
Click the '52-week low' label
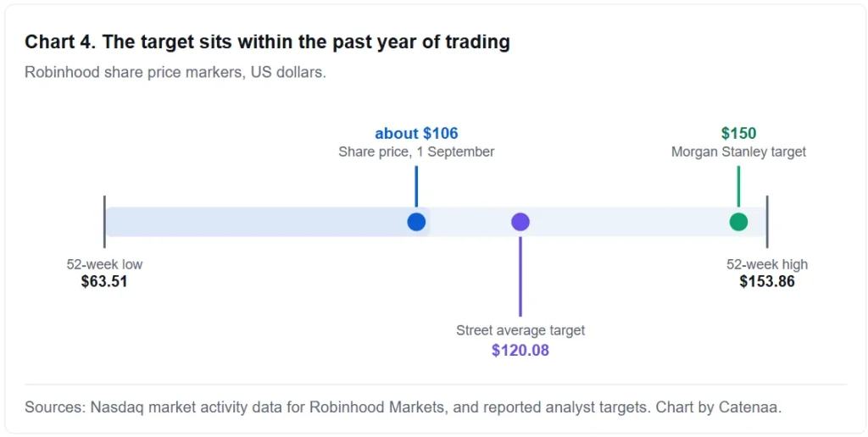click(x=104, y=264)
